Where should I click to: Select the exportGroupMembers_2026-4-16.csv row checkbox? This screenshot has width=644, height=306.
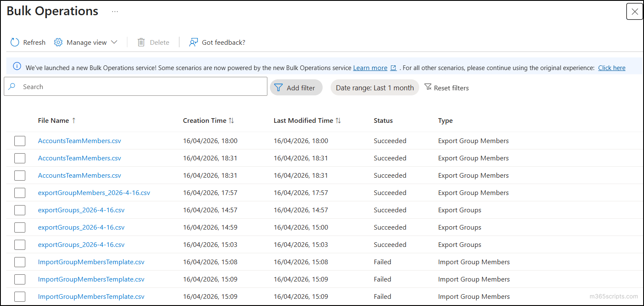[x=20, y=193]
